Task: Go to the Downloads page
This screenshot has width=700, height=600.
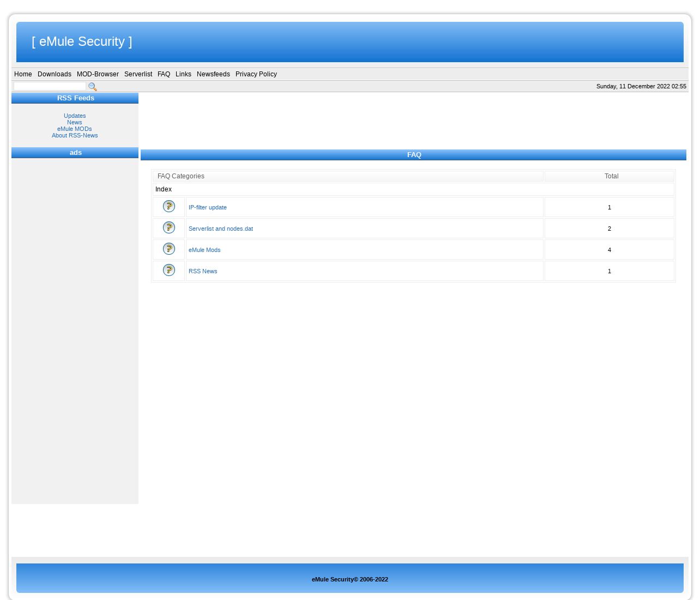Action: pos(55,74)
